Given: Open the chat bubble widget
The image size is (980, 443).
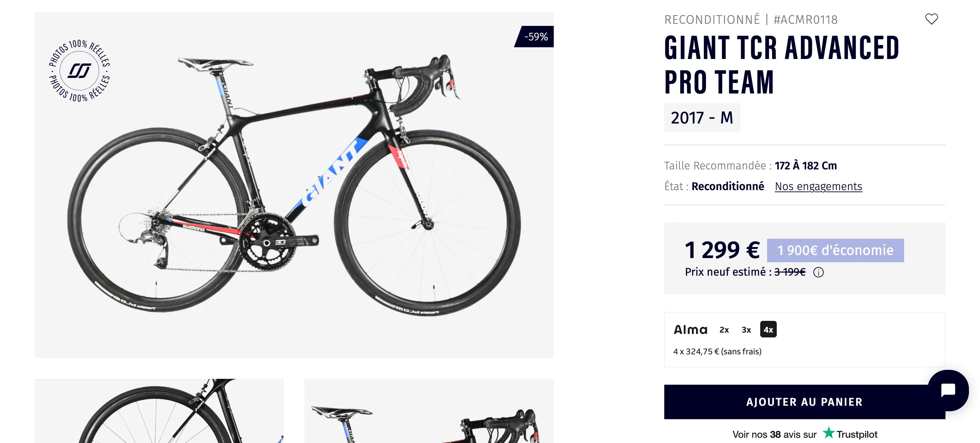Looking at the screenshot, I should [x=948, y=390].
